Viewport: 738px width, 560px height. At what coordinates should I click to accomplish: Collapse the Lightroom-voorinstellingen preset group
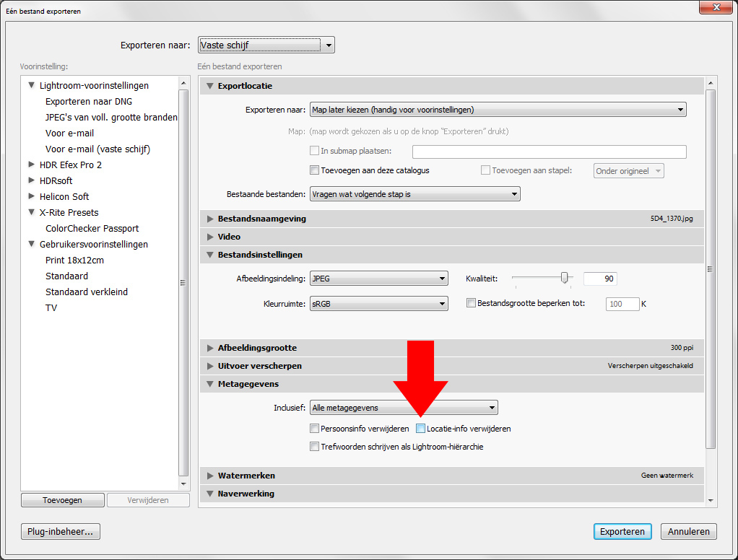click(x=32, y=85)
